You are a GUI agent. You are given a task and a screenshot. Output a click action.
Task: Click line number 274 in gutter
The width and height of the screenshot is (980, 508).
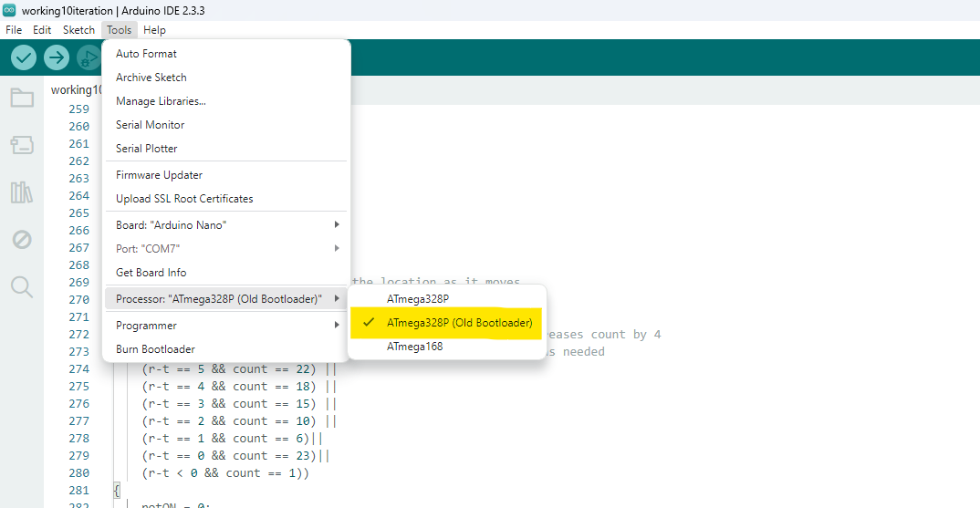tap(78, 369)
